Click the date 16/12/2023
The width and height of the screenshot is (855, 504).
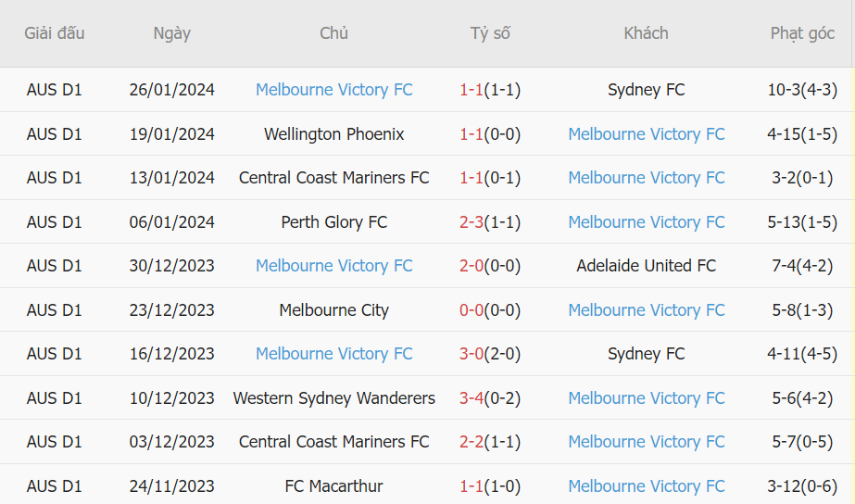[171, 354]
